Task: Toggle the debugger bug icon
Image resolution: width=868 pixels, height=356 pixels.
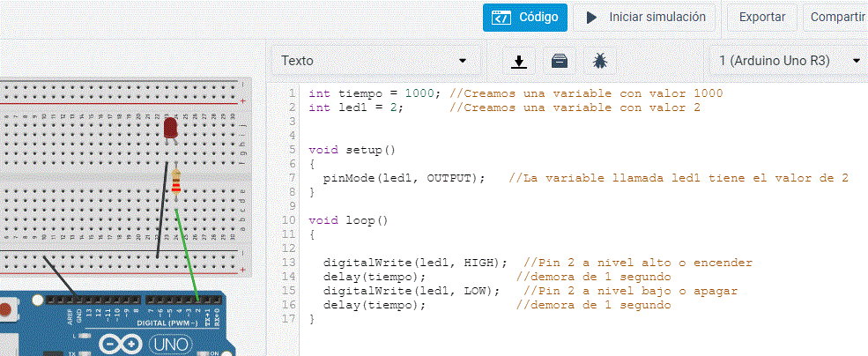Action: point(599,61)
